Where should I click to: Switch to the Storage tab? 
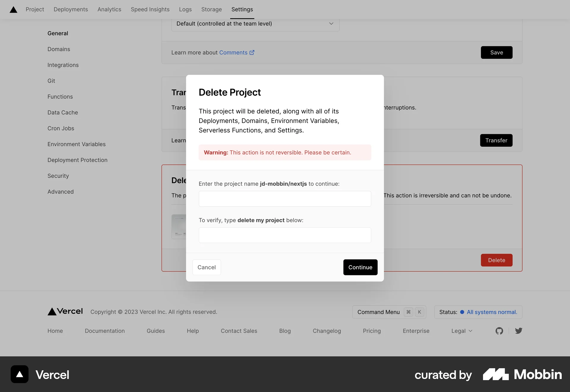point(211,10)
